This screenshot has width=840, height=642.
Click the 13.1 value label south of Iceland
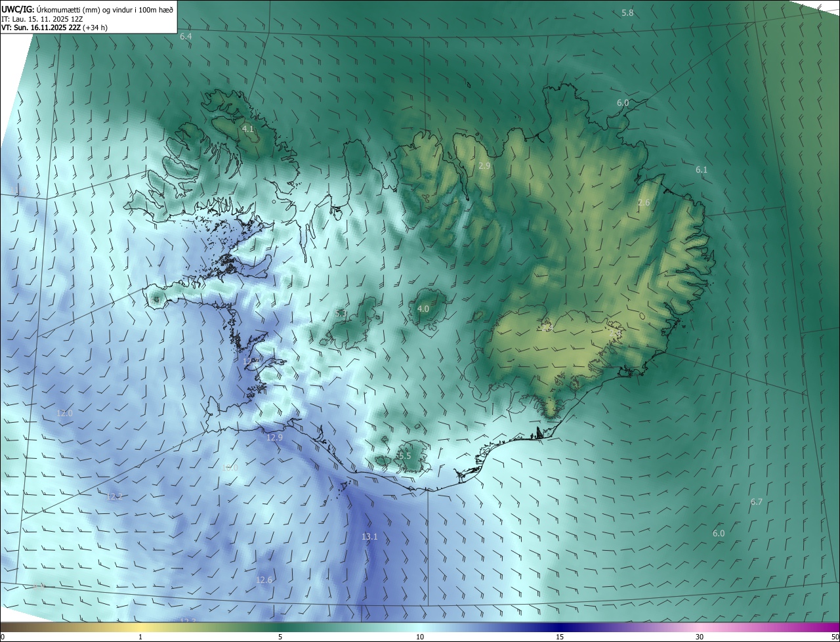369,537
